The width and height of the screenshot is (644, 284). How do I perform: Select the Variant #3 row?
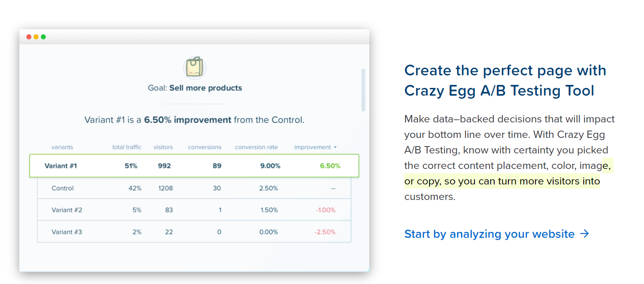pyautogui.click(x=194, y=232)
